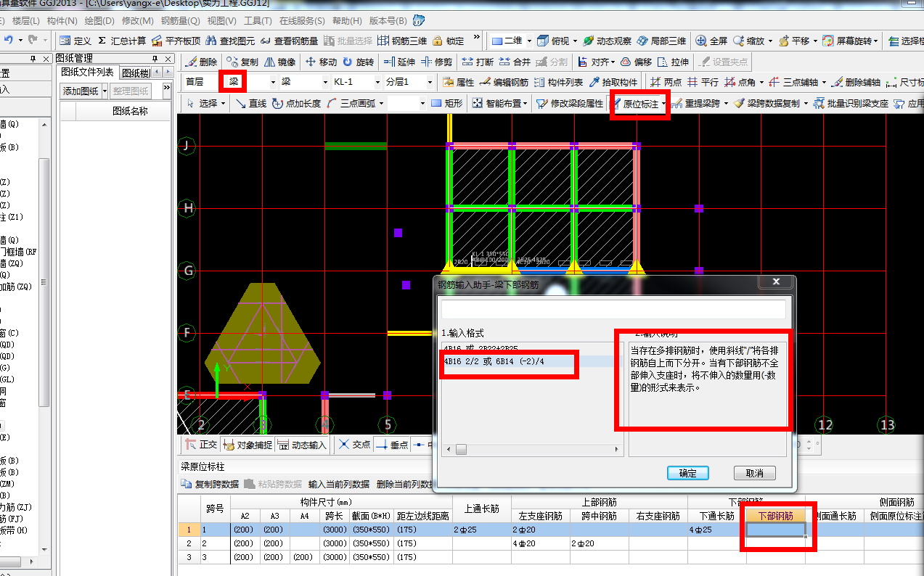Open the 工具(T) menu
This screenshot has width=924, height=576.
click(x=257, y=21)
